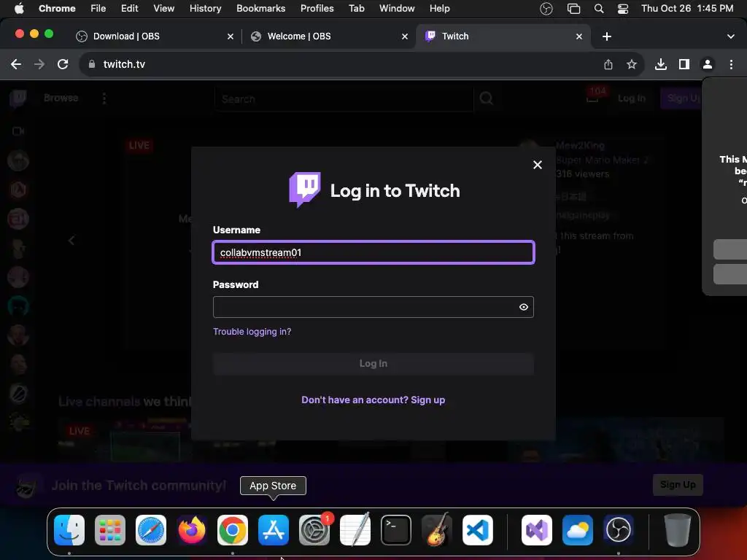The image size is (747, 560).
Task: Open GarageBand in the dock
Action: (x=437, y=529)
